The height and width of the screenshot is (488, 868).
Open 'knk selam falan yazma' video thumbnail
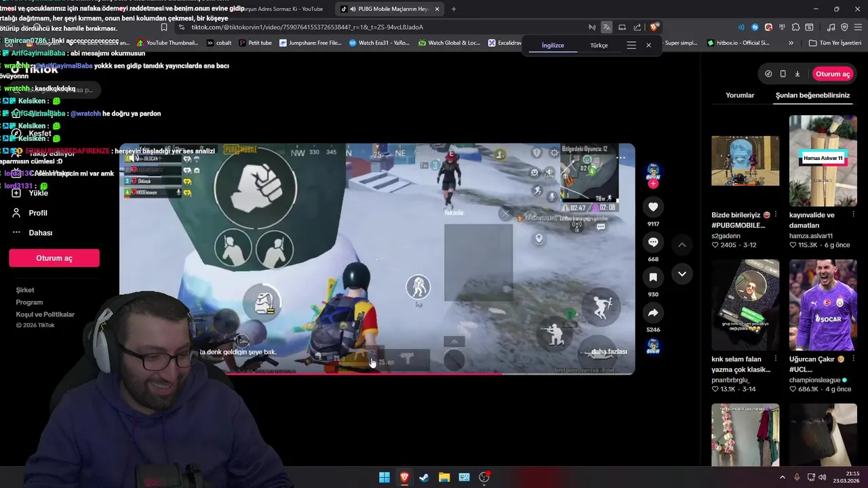point(745,305)
